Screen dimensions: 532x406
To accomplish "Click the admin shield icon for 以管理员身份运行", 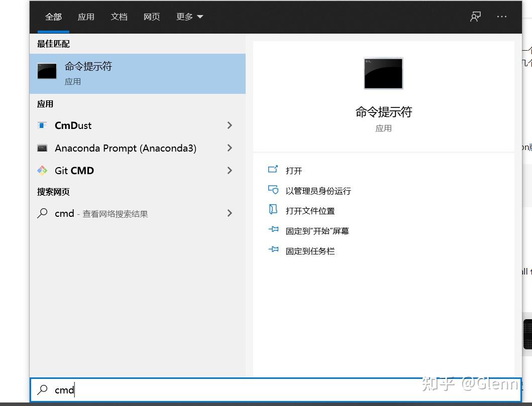I will 273,189.
